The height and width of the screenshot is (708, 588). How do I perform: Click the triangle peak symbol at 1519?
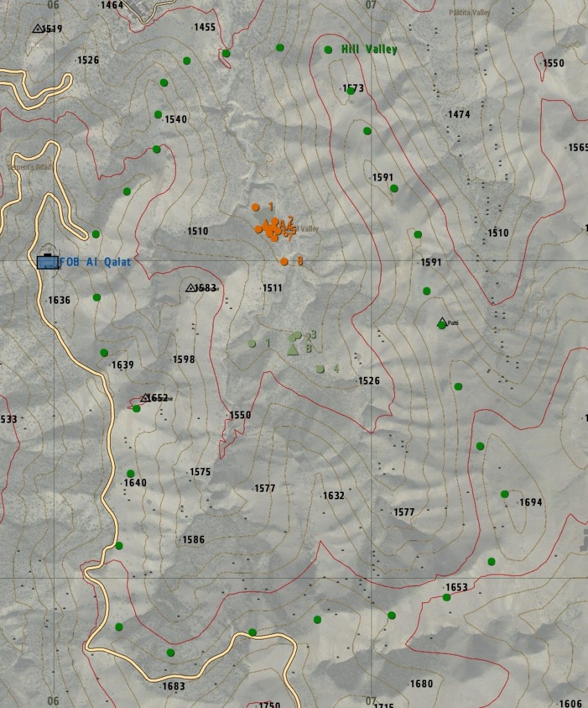pos(37,28)
